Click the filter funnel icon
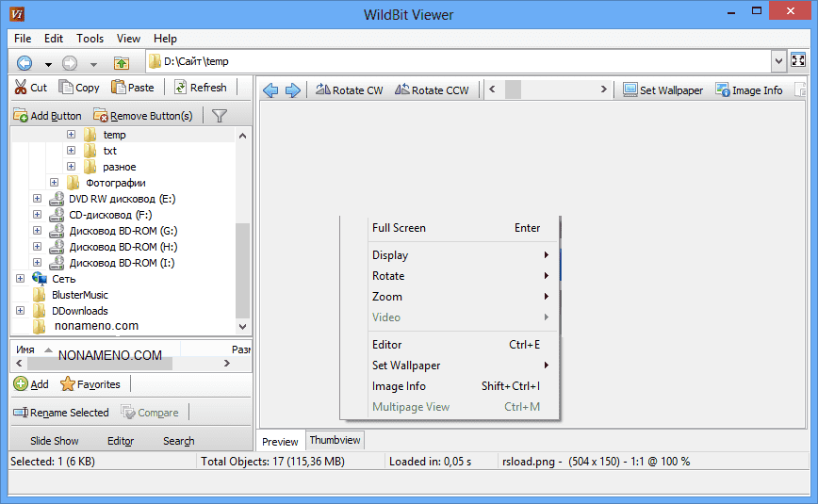Viewport: 818px width, 504px height. coord(219,116)
